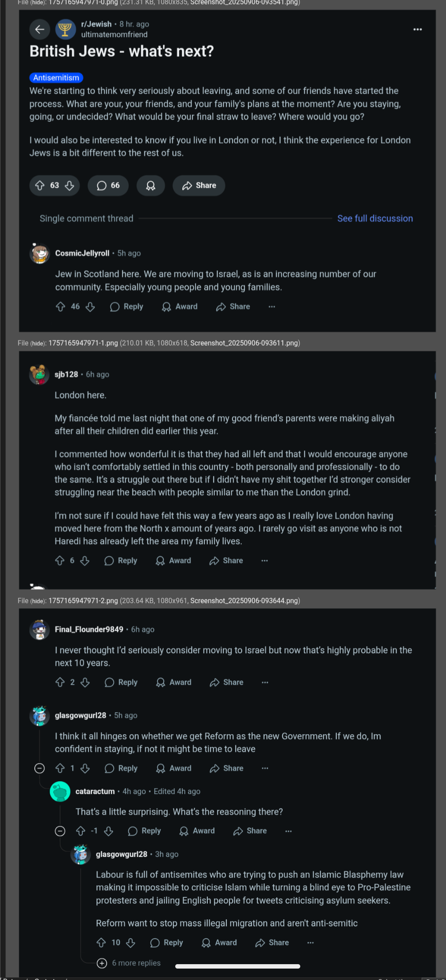Give an award to the main post
The width and height of the screenshot is (446, 980).
151,186
